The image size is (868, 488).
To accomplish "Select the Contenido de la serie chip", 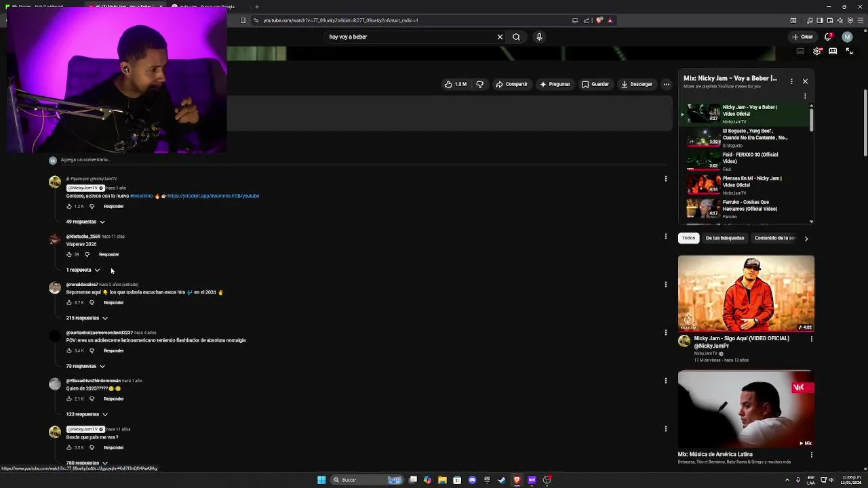I will pos(774,238).
